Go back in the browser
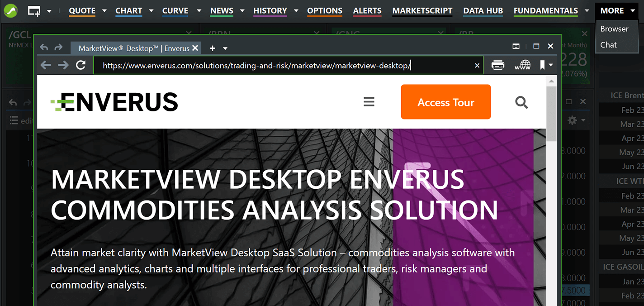Image resolution: width=644 pixels, height=306 pixels. click(x=46, y=65)
